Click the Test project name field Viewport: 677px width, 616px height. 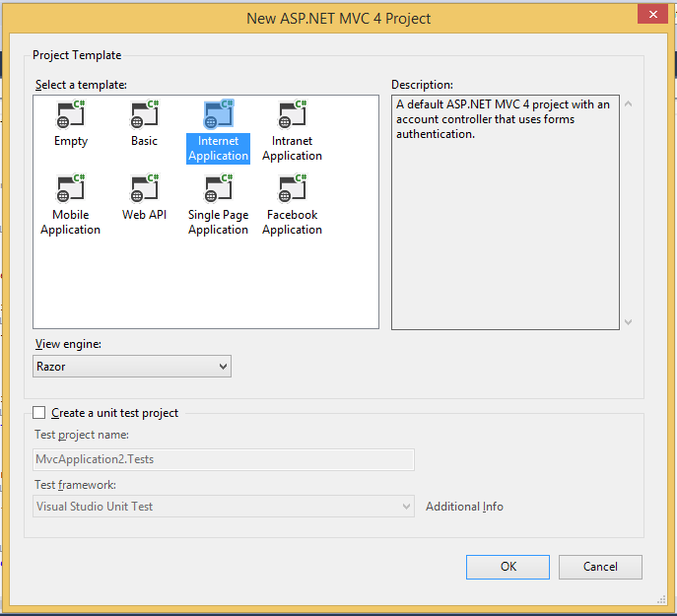224,459
